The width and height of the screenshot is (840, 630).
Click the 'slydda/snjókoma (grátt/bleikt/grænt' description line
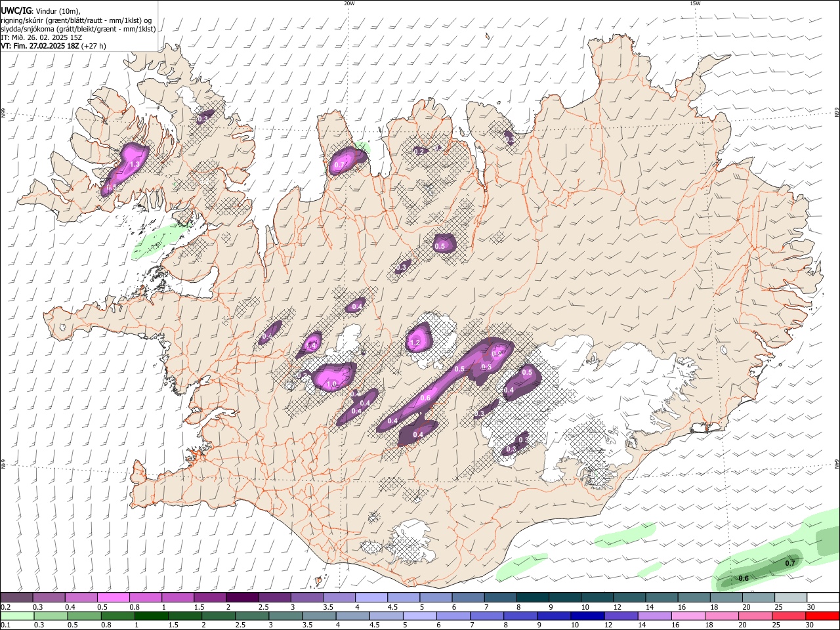[x=78, y=29]
